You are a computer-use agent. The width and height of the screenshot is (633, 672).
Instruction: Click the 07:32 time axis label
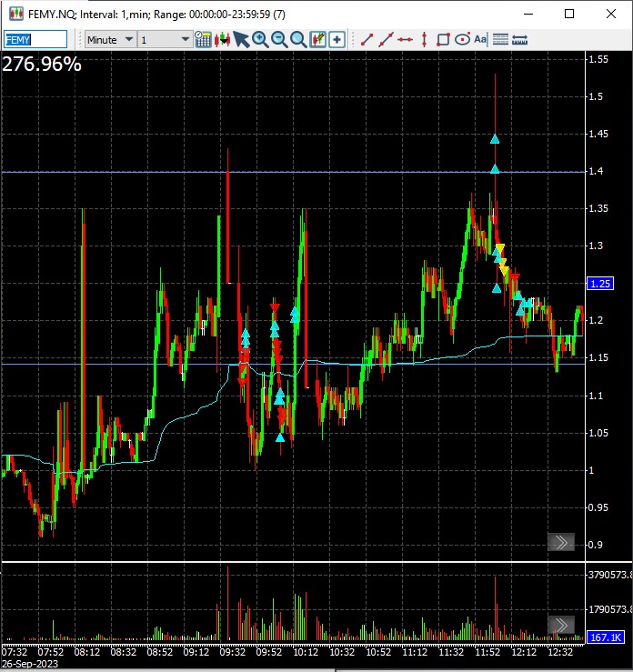click(15, 652)
